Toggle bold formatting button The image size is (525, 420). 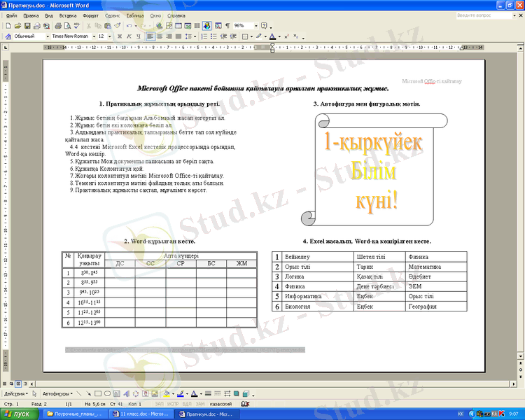point(120,36)
